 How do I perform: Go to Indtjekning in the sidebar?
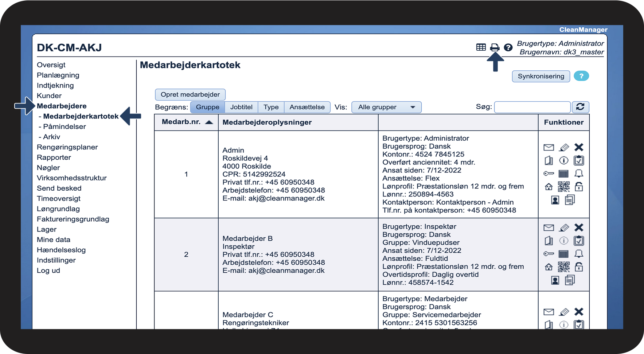pyautogui.click(x=55, y=85)
